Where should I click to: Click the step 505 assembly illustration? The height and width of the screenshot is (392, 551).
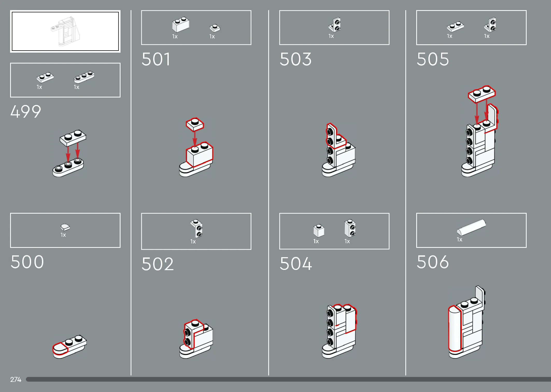(x=480, y=131)
